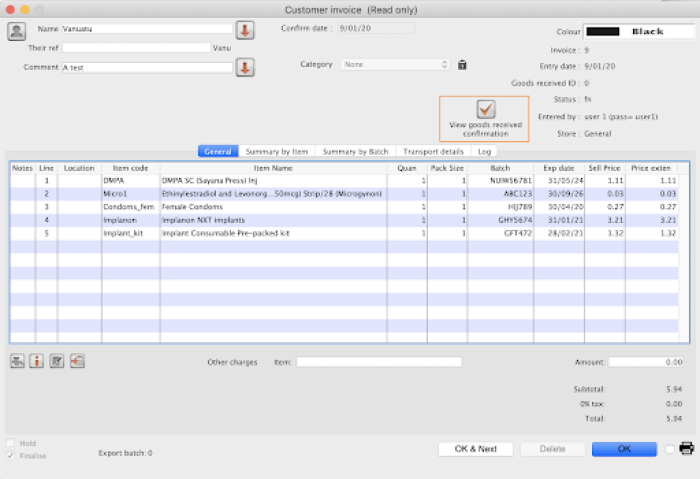The height and width of the screenshot is (479, 700).
Task: Switch to the Summary by Batch tab
Action: point(355,151)
